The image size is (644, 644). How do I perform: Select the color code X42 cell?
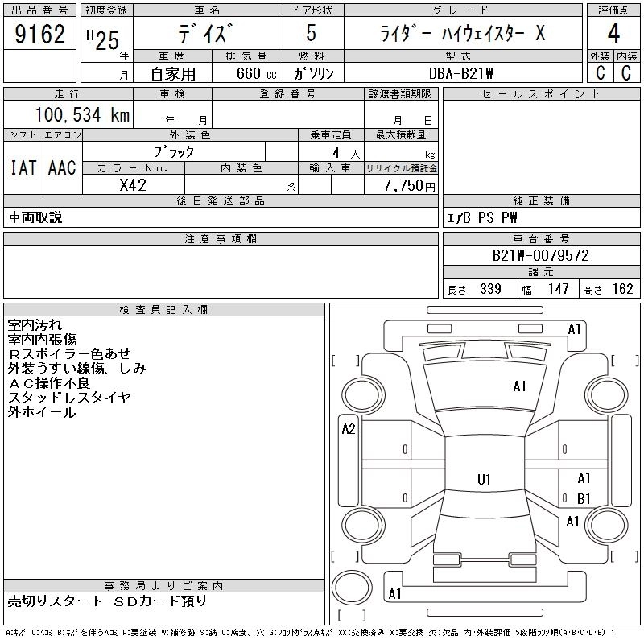tap(133, 185)
